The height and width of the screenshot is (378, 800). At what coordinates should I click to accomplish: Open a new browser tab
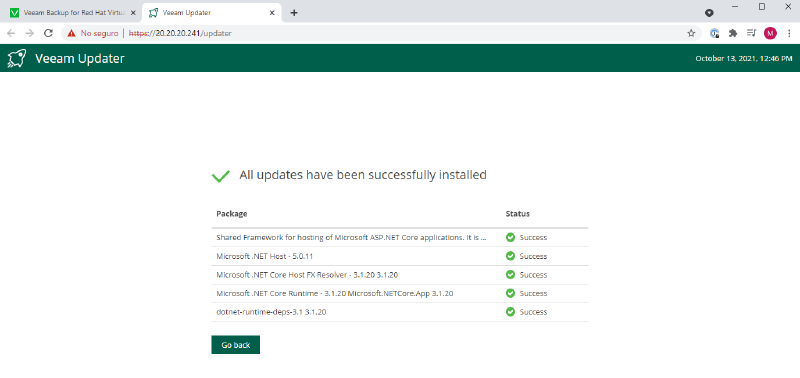(x=294, y=13)
